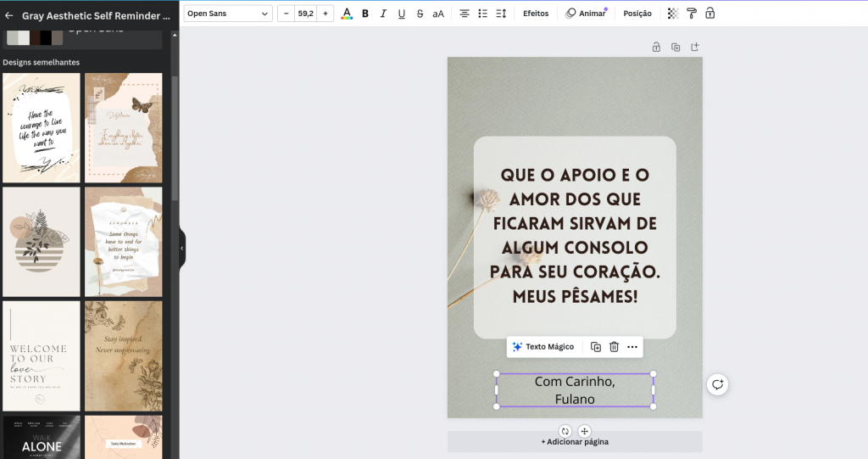Duplicate element using floating toolbar icon
Viewport: 868px width, 459px height.
point(596,347)
